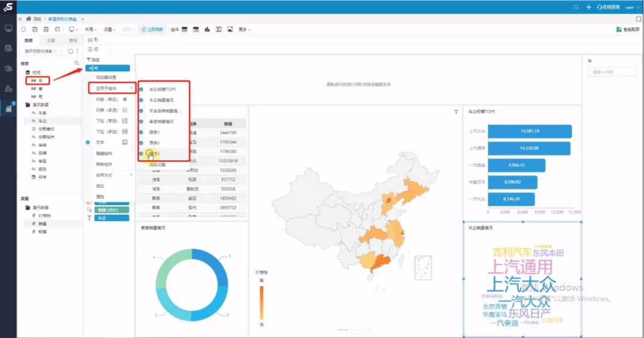Image resolution: width=644 pixels, height=338 pixels.
Task: Open the dataset selector dropdown
Action: [x=43, y=51]
